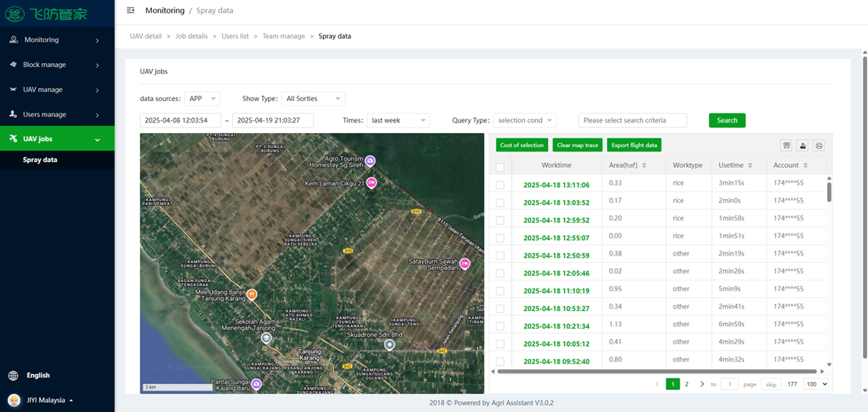Screen dimensions: 868x412
Task: Click the Export flight data button
Action: (x=634, y=145)
